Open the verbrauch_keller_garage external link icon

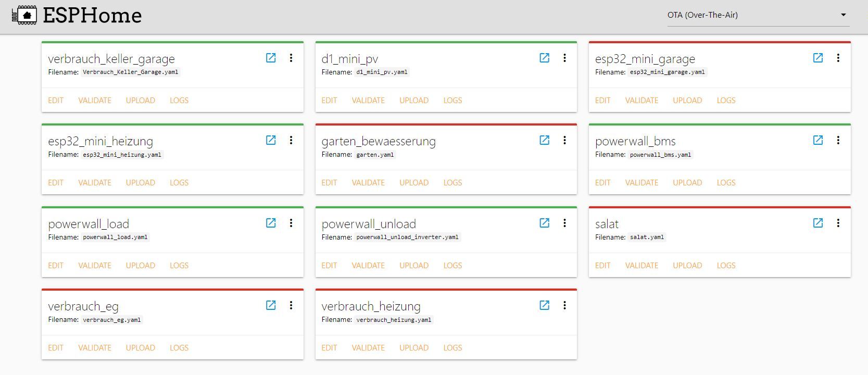[x=271, y=58]
